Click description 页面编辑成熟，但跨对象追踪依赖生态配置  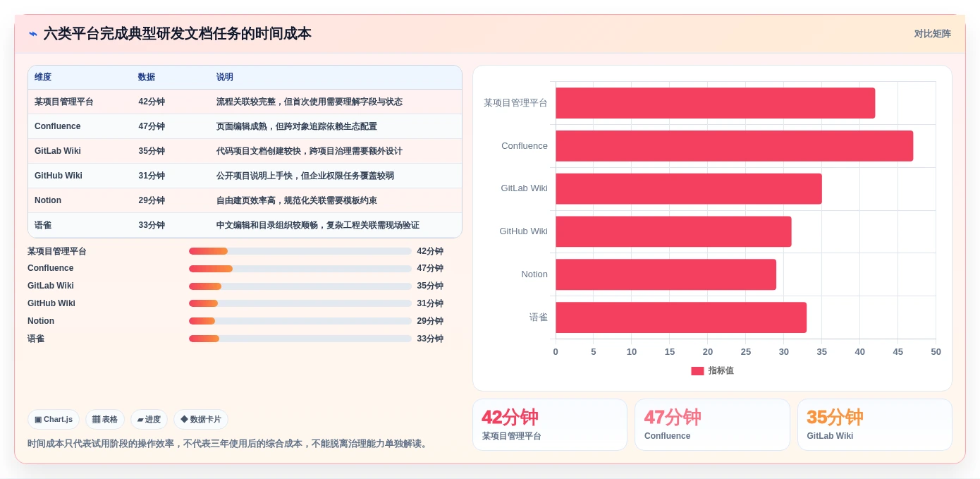pyautogui.click(x=297, y=126)
